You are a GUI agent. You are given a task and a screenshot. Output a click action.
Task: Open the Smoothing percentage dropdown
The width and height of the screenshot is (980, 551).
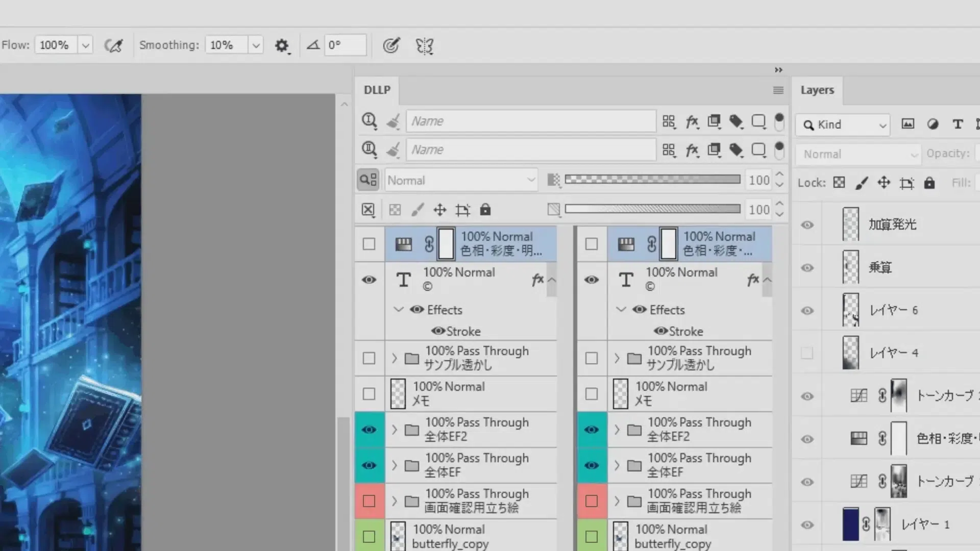[x=256, y=45]
